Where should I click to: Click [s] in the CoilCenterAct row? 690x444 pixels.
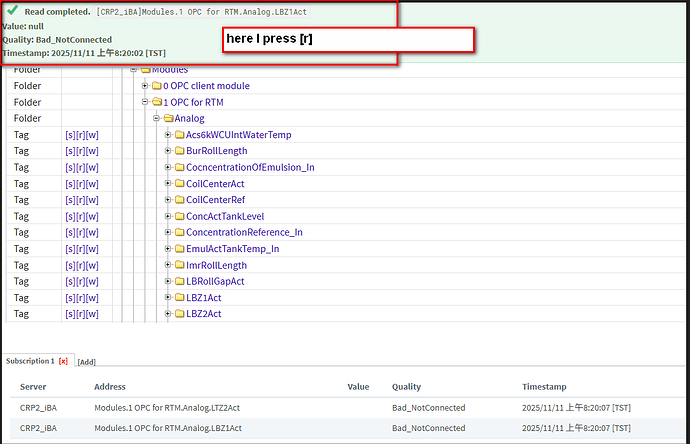[x=70, y=184]
